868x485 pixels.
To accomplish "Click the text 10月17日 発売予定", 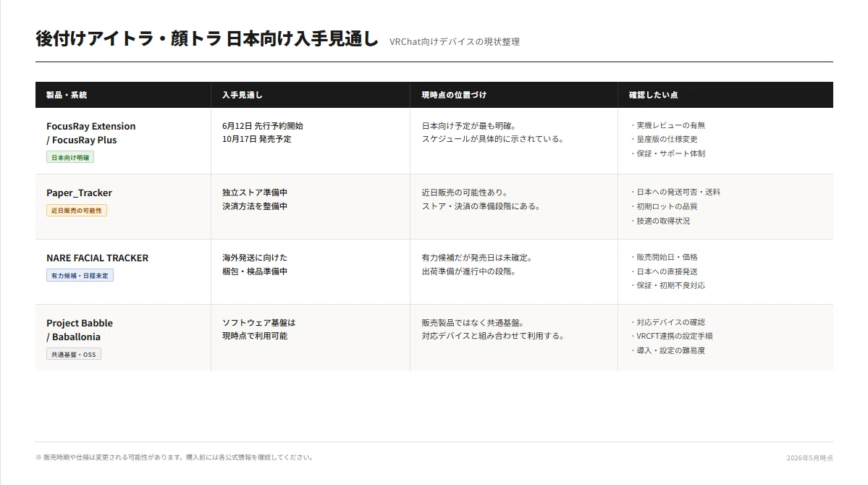I will [257, 139].
